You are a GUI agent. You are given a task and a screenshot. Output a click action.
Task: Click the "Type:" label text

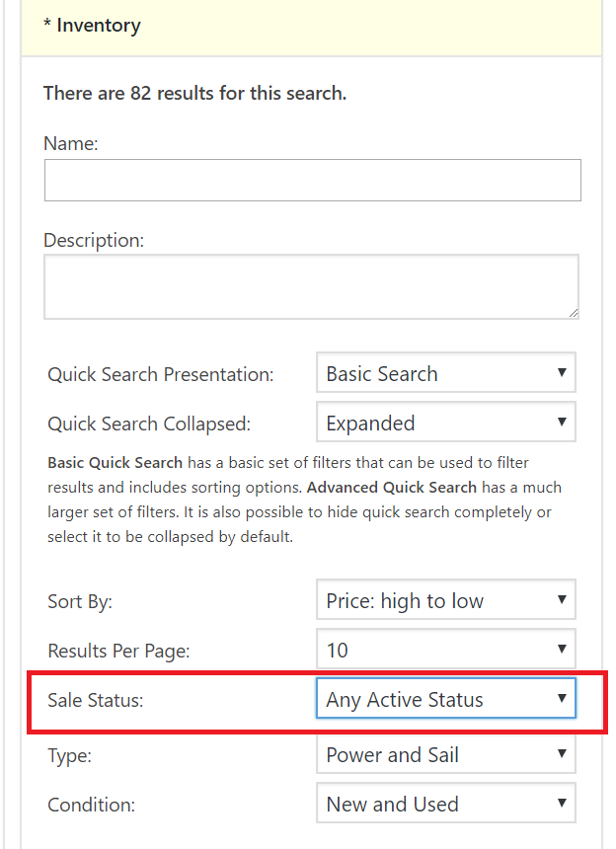(x=69, y=755)
